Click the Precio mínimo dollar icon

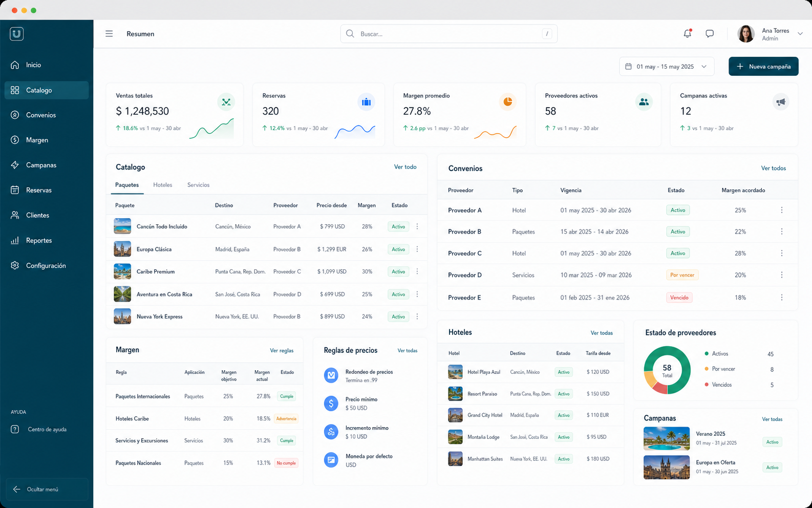tap(331, 404)
